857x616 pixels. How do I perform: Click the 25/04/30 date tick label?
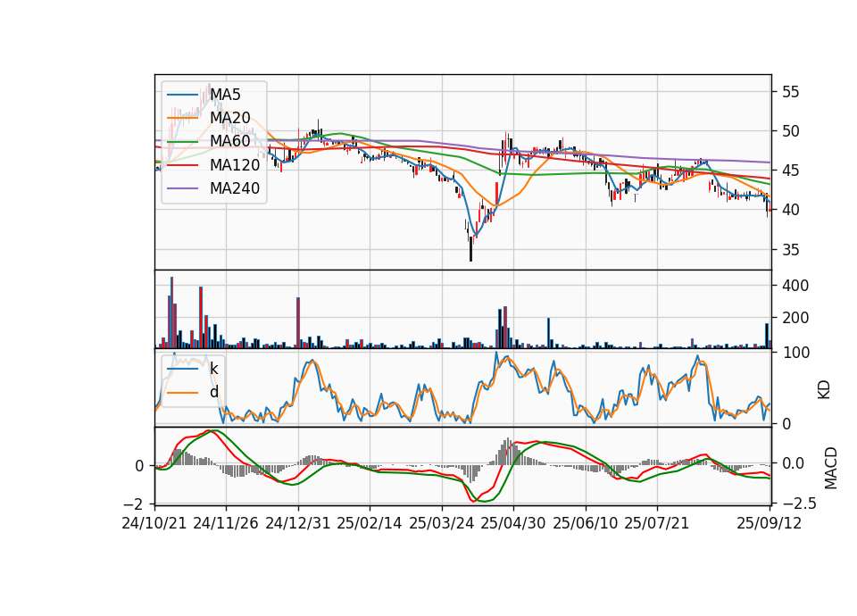[x=513, y=523]
